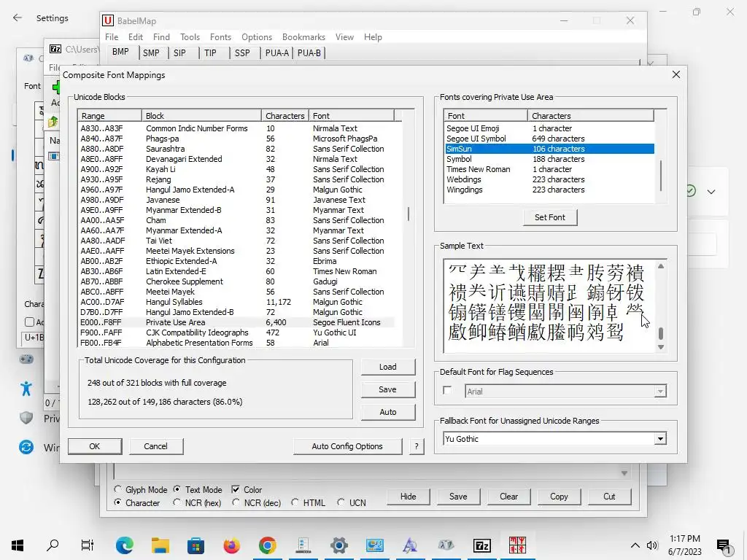Sort by the Block column header
The image size is (747, 560).
point(201,116)
